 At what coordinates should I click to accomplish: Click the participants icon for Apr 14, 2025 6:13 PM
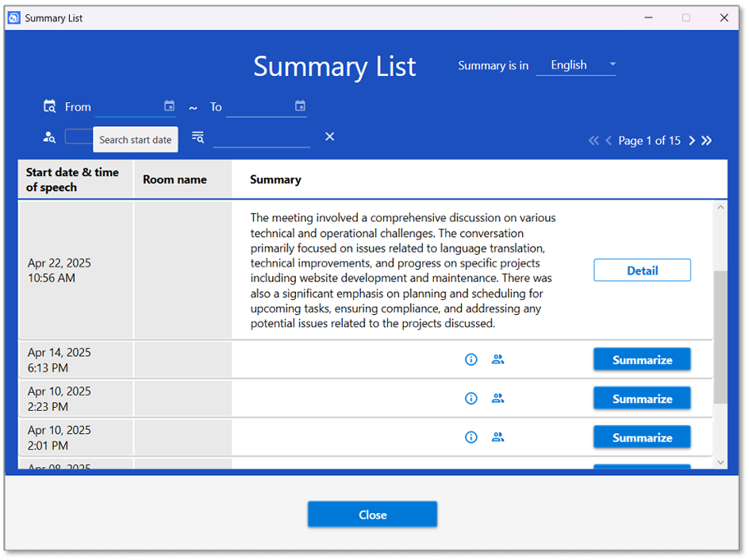coord(497,359)
